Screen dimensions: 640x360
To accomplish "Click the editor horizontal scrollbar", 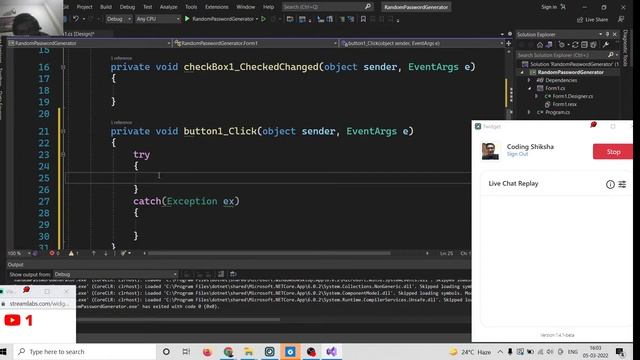I will tap(269, 253).
